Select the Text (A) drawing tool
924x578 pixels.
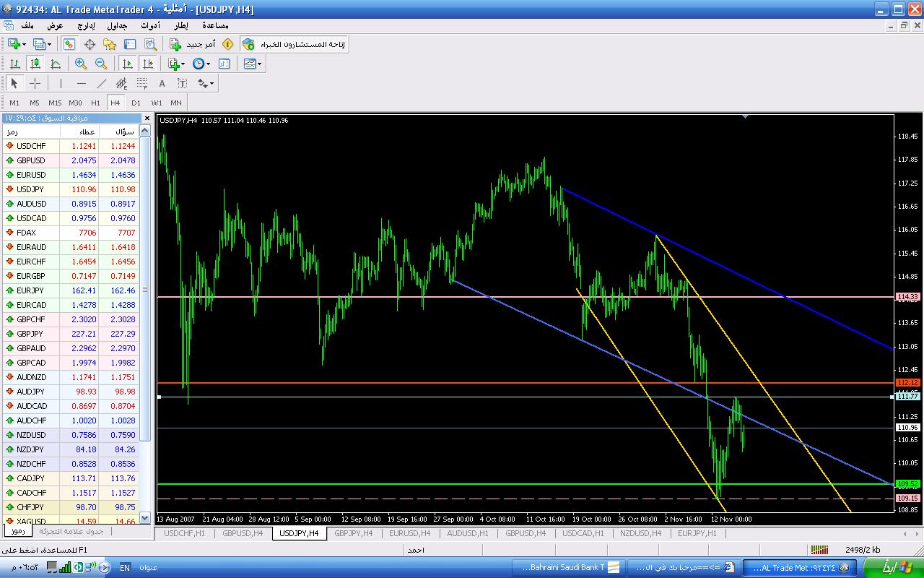[x=162, y=83]
